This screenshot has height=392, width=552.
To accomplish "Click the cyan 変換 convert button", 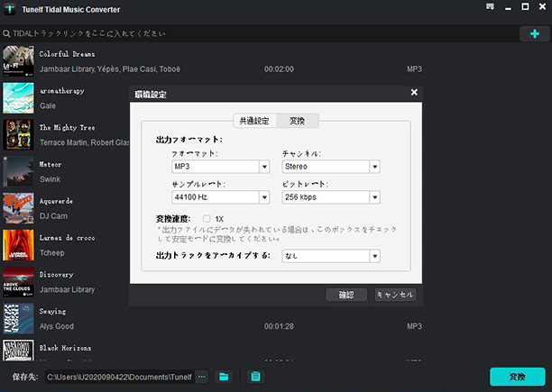I will [x=518, y=377].
